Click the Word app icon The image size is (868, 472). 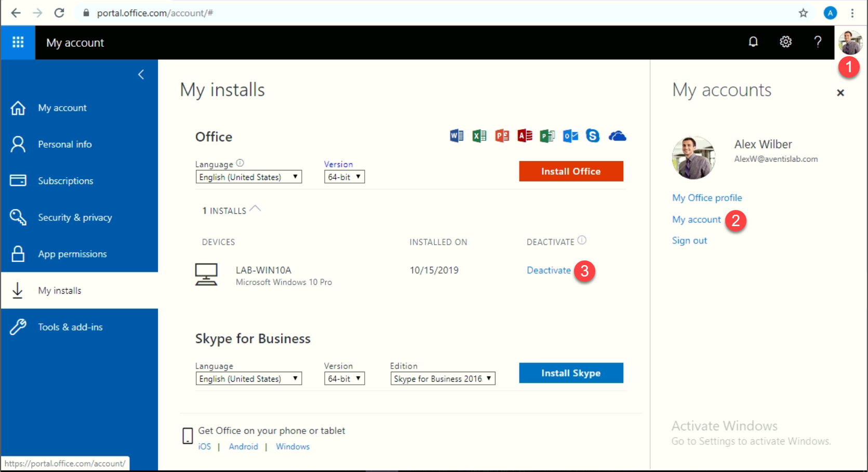(457, 136)
